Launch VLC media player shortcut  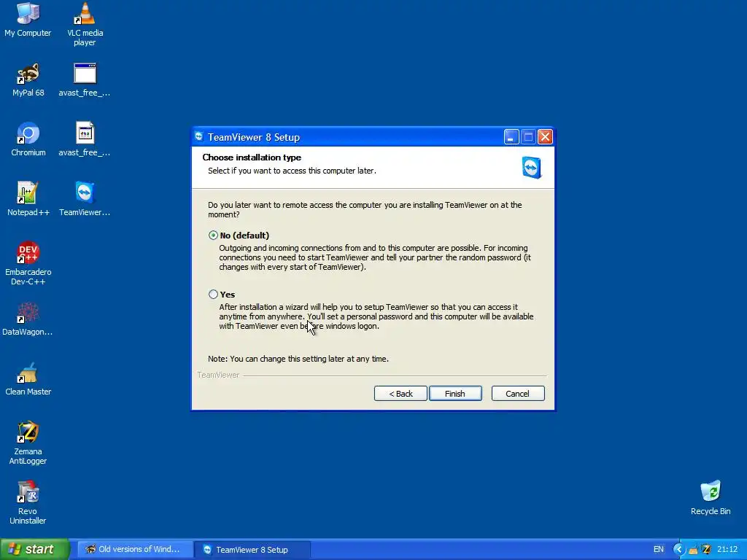click(85, 24)
